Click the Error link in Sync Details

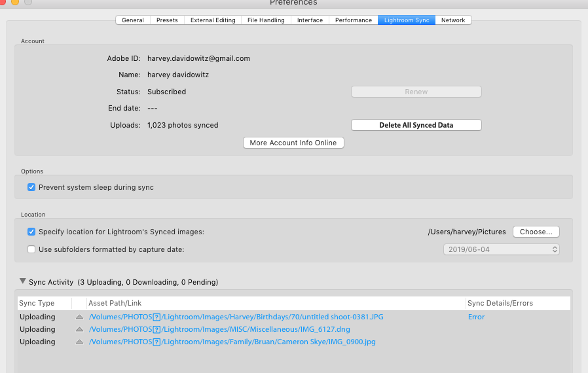point(476,317)
